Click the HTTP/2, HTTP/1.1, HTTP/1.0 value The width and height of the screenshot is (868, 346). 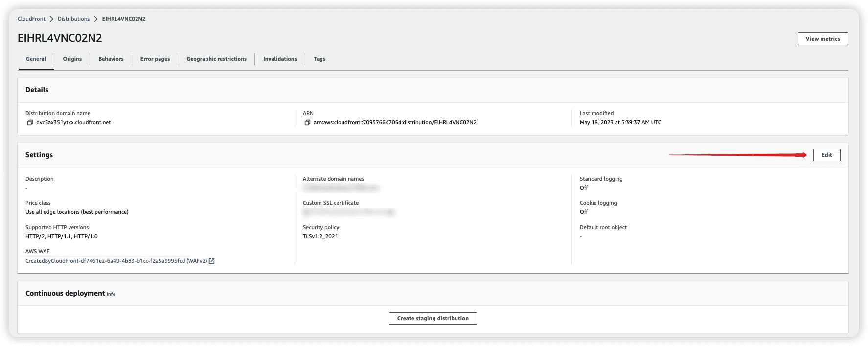(62, 237)
